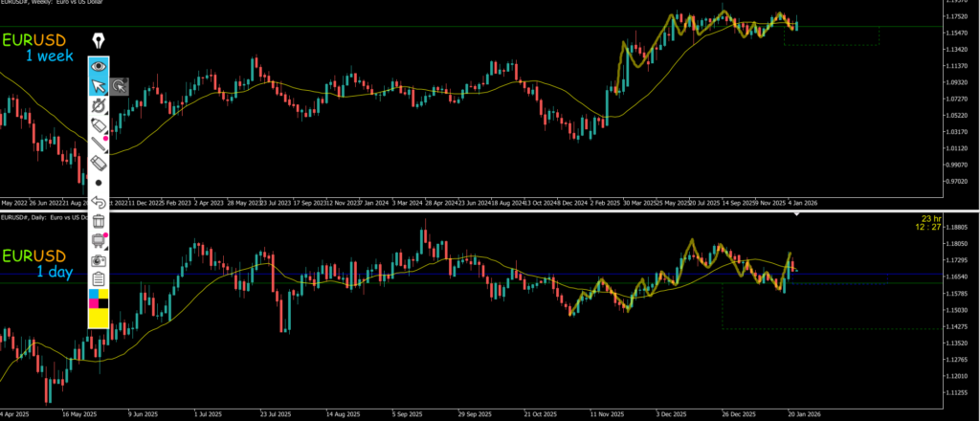980x421 pixels.
Task: Click the black dot brush size
Action: [98, 182]
